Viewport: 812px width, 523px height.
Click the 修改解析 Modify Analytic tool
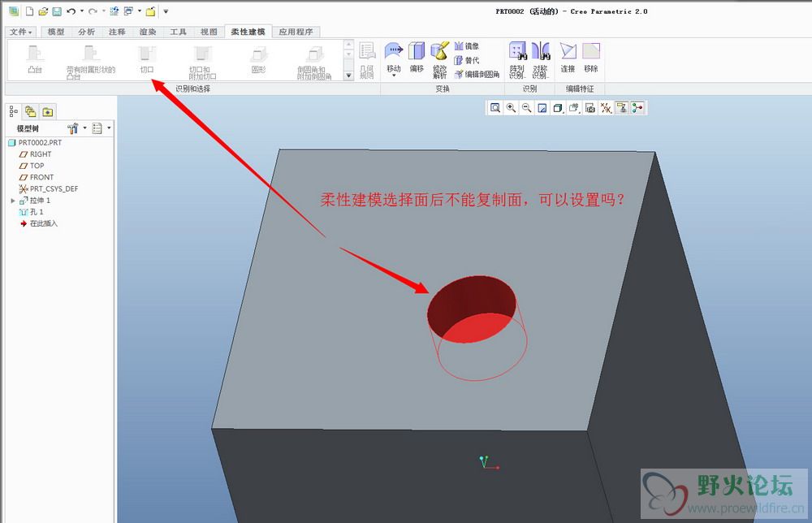(x=439, y=61)
